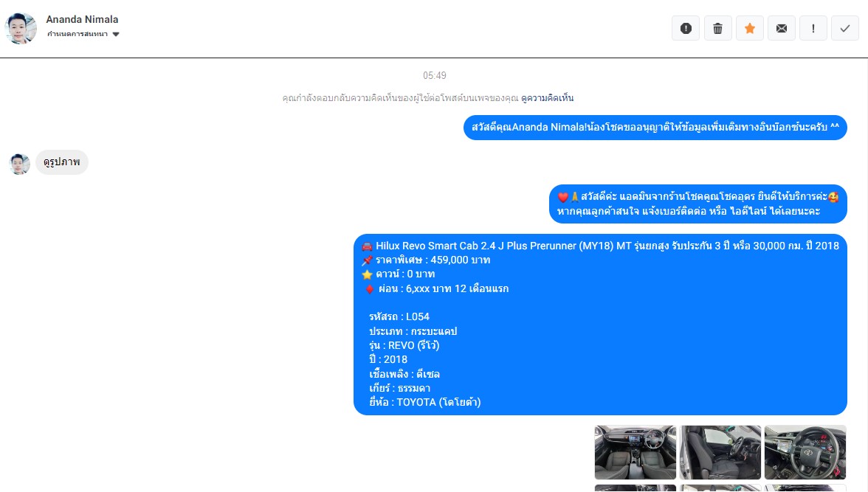Viewport: 868px width, 492px height.
Task: Mark conversation done with checkmark icon
Action: [x=844, y=28]
